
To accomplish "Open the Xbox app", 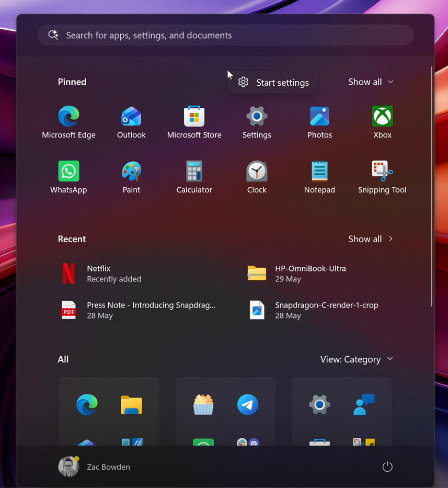I will [382, 122].
